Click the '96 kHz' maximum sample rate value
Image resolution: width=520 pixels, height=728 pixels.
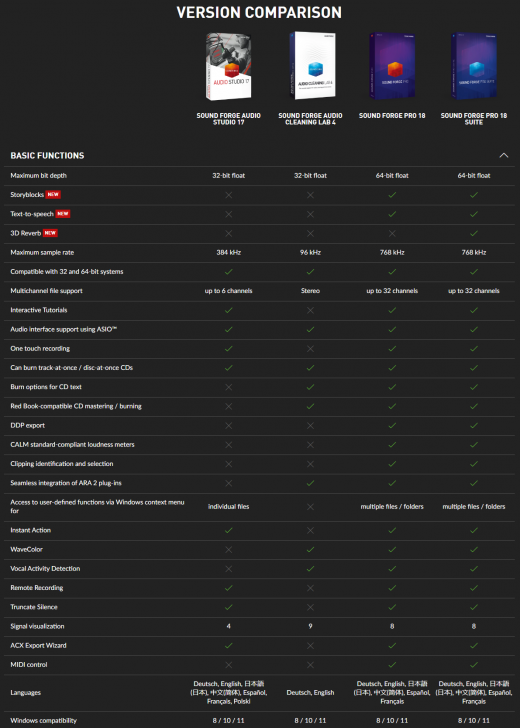(310, 253)
